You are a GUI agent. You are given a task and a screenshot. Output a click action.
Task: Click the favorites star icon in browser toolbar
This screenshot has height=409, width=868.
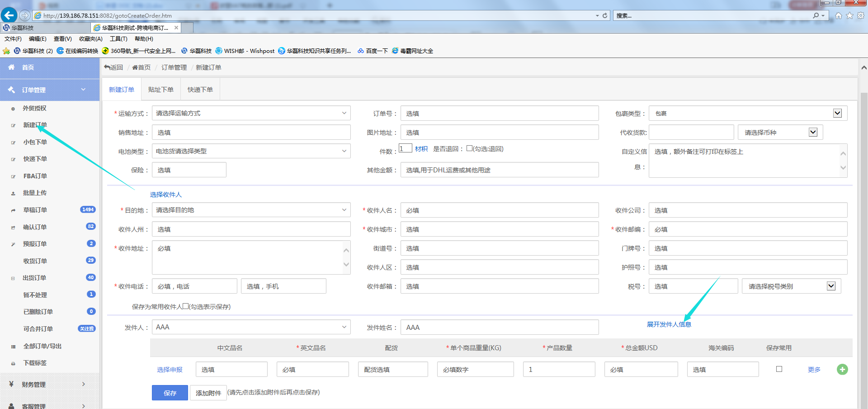[849, 15]
